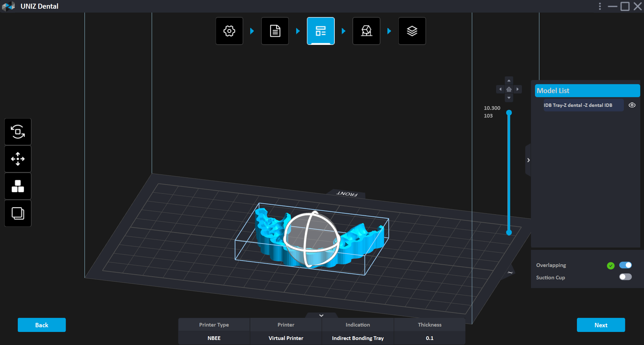Click the duplicate model tool
The width and height of the screenshot is (644, 345).
pos(18,213)
